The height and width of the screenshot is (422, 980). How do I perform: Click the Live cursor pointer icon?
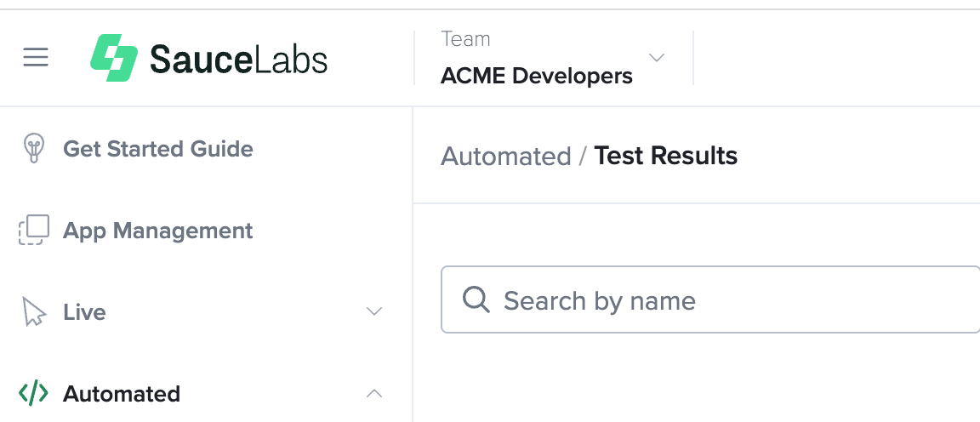(33, 312)
